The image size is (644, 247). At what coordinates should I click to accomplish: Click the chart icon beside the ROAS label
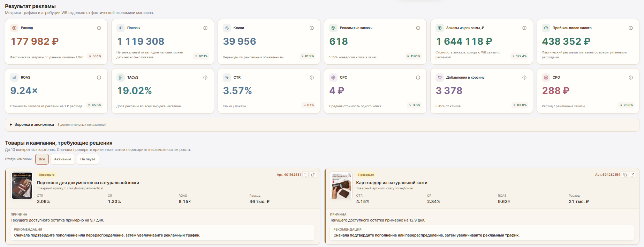(x=14, y=78)
